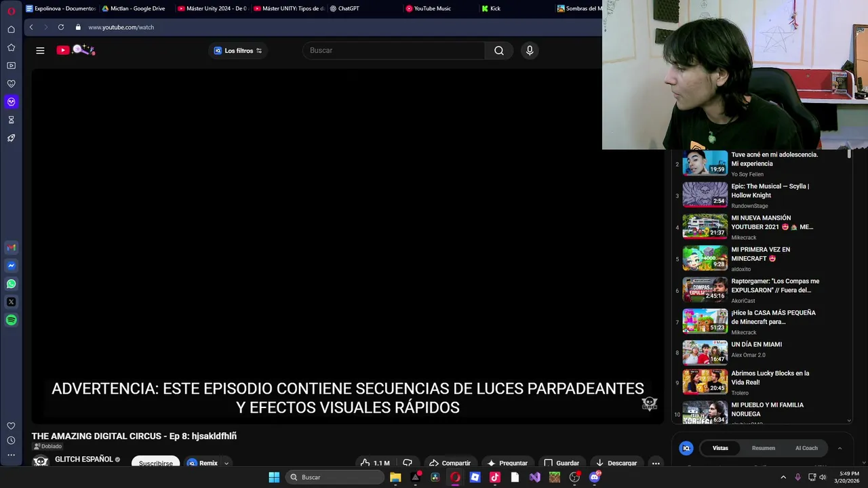868x488 pixels.
Task: Open YouTube hamburger guide menu
Action: pos(40,50)
